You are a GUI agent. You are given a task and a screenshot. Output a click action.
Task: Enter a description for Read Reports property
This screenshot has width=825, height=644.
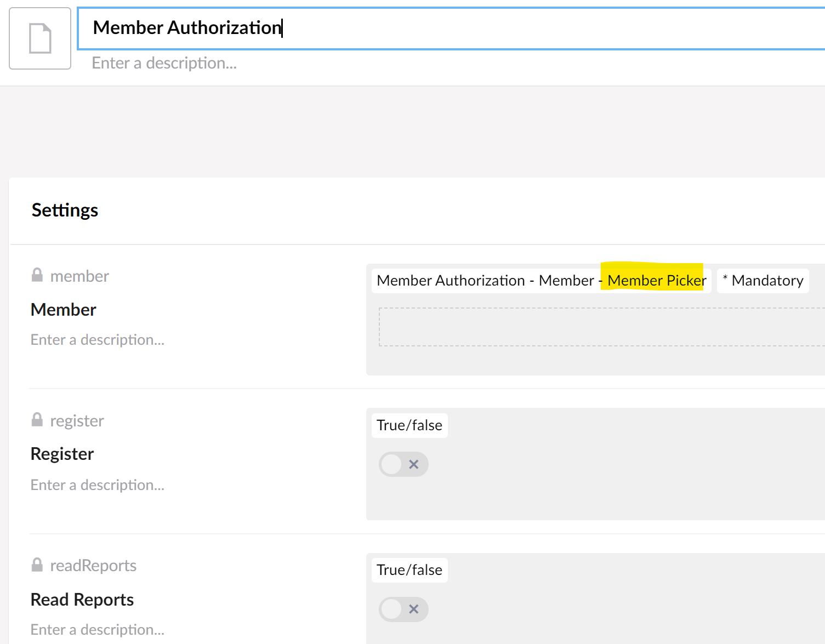tap(98, 630)
